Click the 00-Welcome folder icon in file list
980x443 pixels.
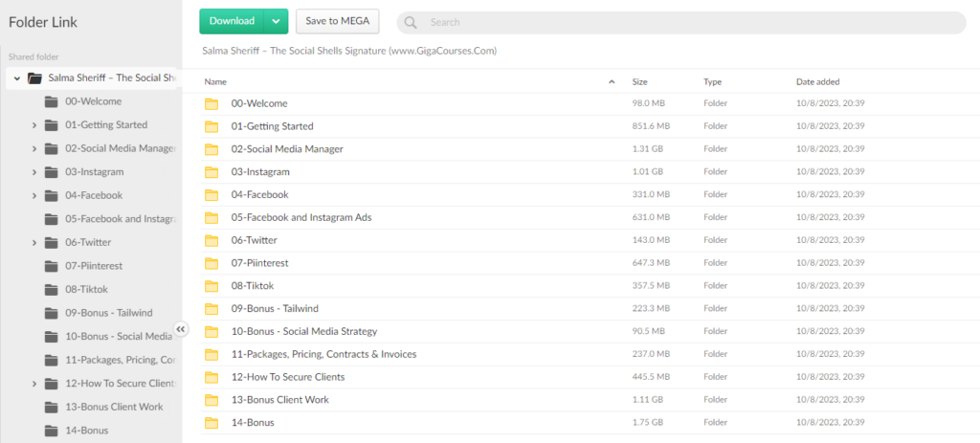212,103
